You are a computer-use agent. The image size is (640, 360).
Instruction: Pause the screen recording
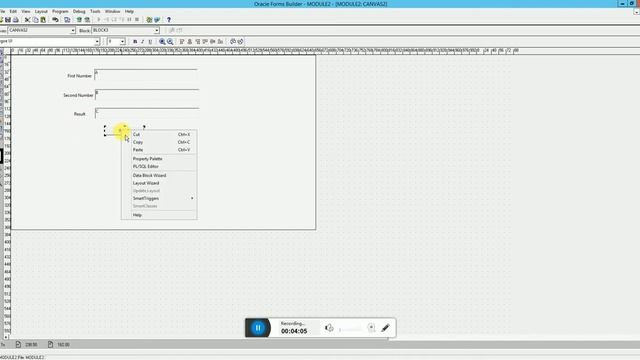tap(258, 328)
